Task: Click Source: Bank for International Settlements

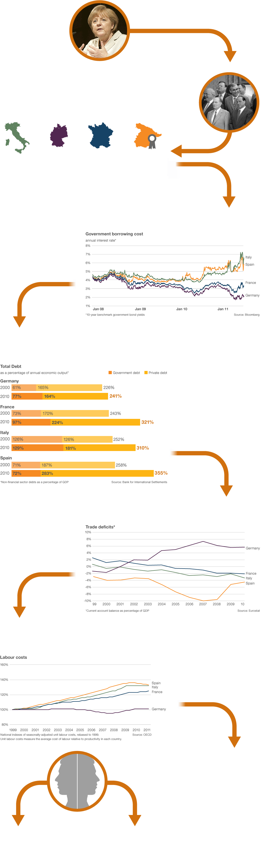Action: (x=139, y=482)
